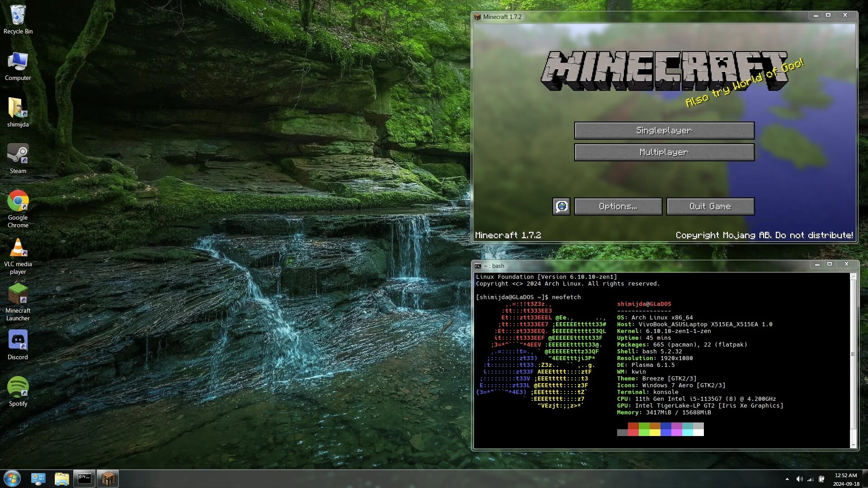The image size is (868, 488).
Task: Click the red 'shimijda@GLaDOS' header in neofetch
Action: click(x=644, y=304)
